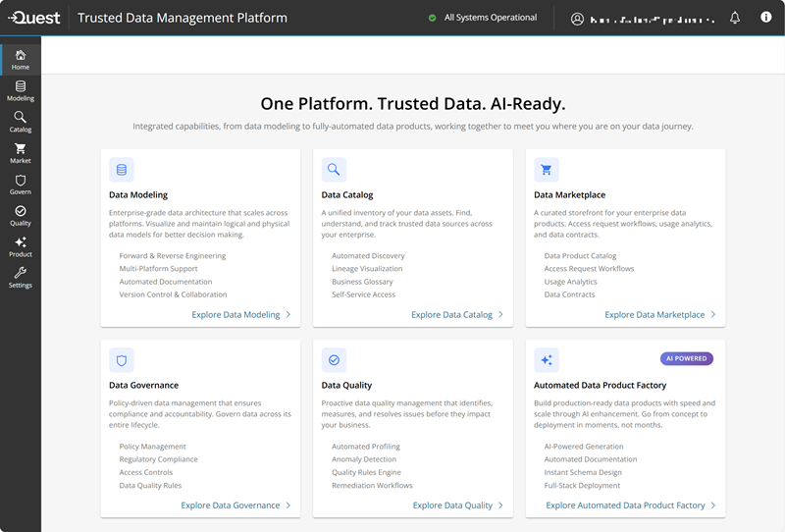Click the info icon in header
785x532 pixels.
(766, 18)
